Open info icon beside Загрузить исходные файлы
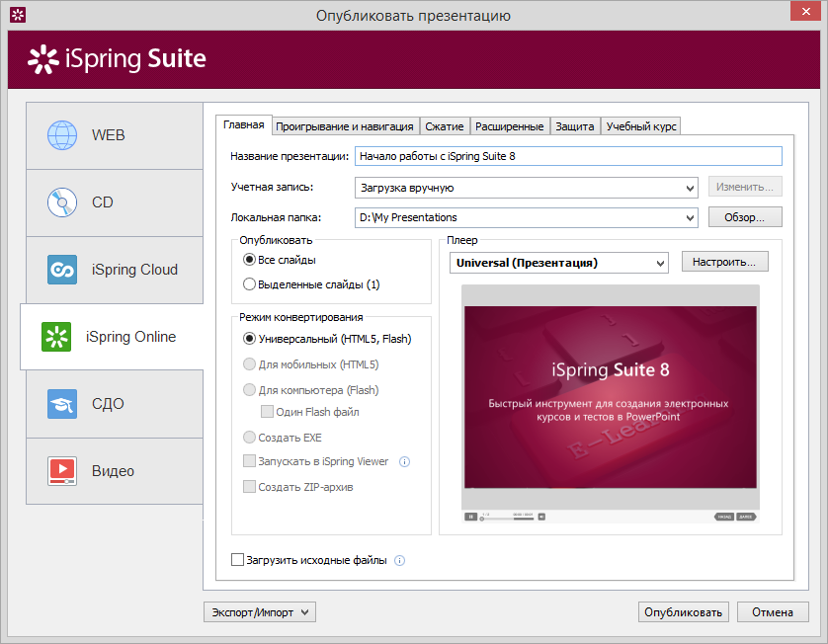Image resolution: width=828 pixels, height=644 pixels. point(400,561)
